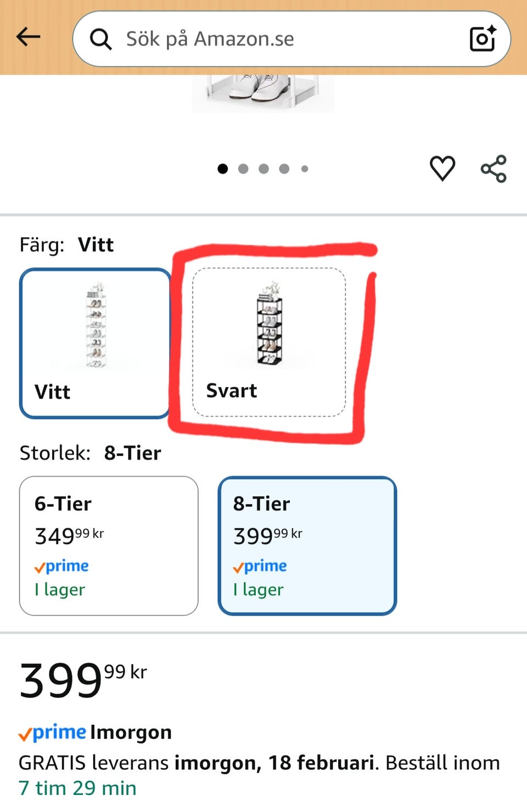This screenshot has width=527, height=812.
Task: Go to first product image dot
Action: [222, 169]
